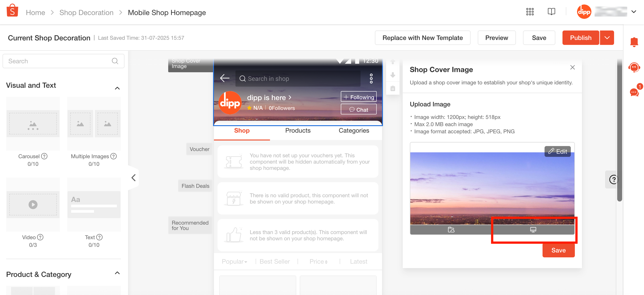Open the apps grid icon in header
The height and width of the screenshot is (295, 644).
tap(530, 12)
